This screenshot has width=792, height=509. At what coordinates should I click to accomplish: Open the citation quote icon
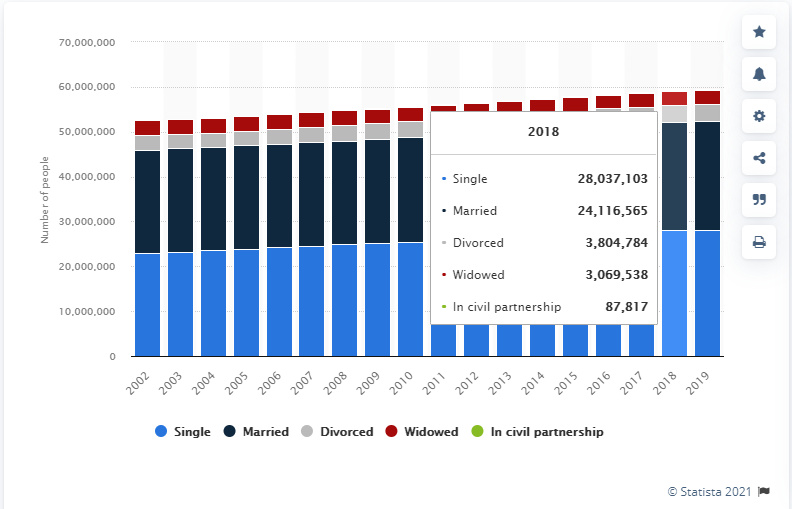click(759, 200)
